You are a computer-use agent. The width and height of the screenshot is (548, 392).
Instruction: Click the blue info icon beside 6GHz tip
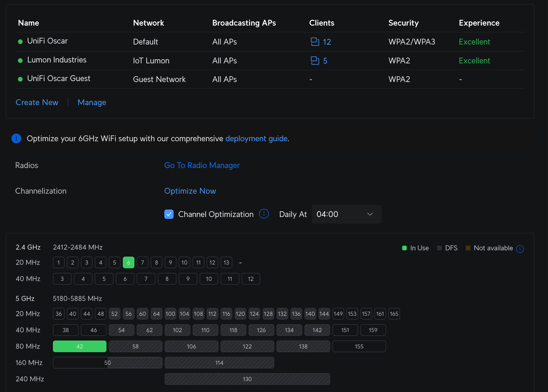(x=16, y=138)
